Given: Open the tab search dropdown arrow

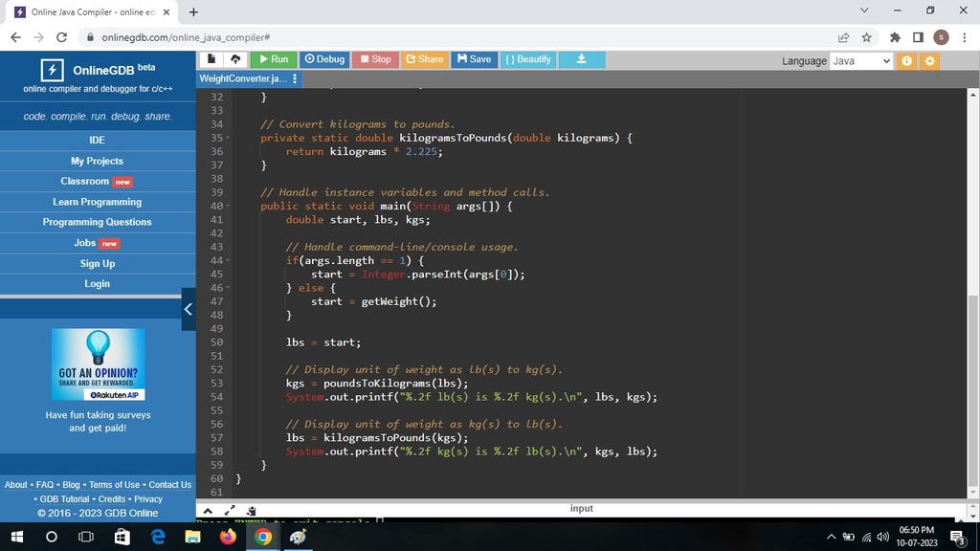Looking at the screenshot, I should pos(864,10).
